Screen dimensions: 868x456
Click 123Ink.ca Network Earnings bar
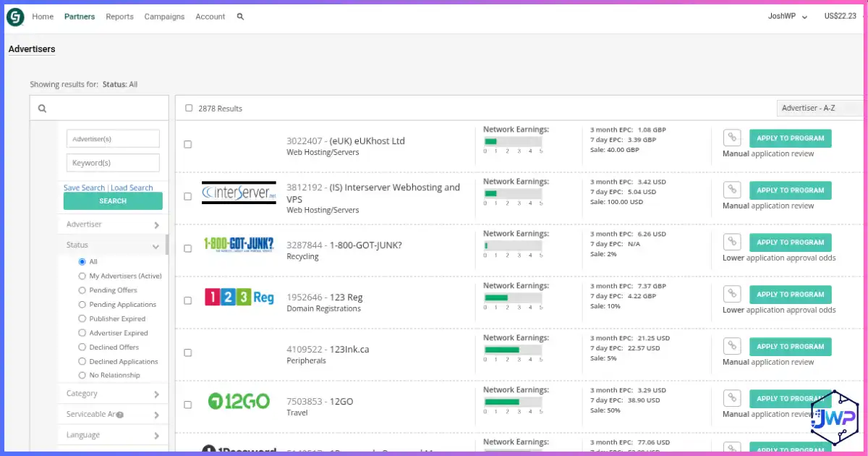[512, 350]
